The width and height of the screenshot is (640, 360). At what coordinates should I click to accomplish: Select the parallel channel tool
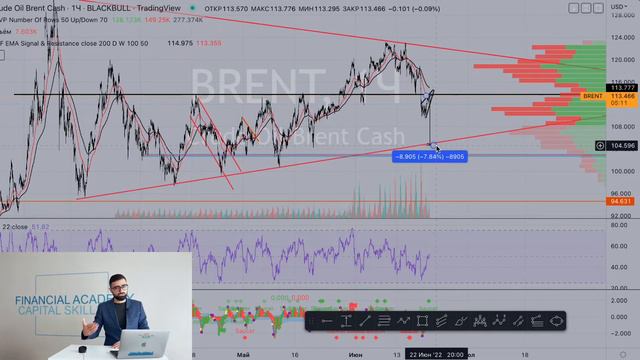441,322
